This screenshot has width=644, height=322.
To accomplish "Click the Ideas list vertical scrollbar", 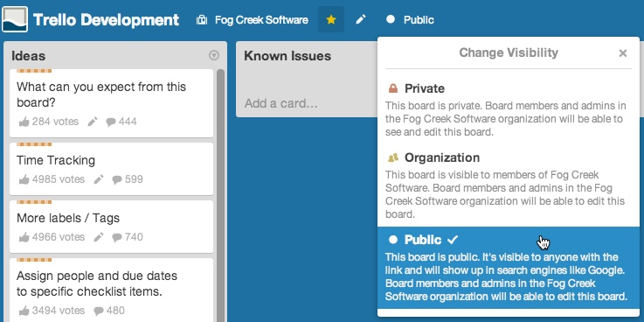I will click(x=220, y=195).
